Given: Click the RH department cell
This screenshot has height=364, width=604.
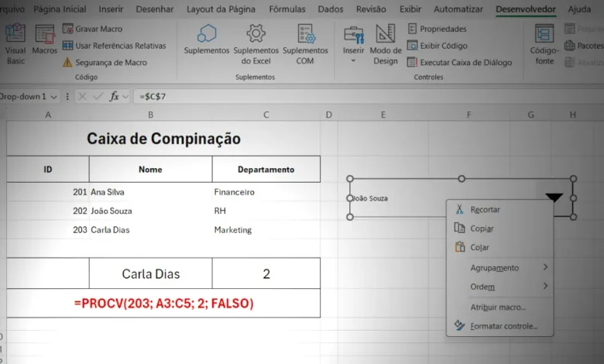Looking at the screenshot, I should tap(266, 211).
